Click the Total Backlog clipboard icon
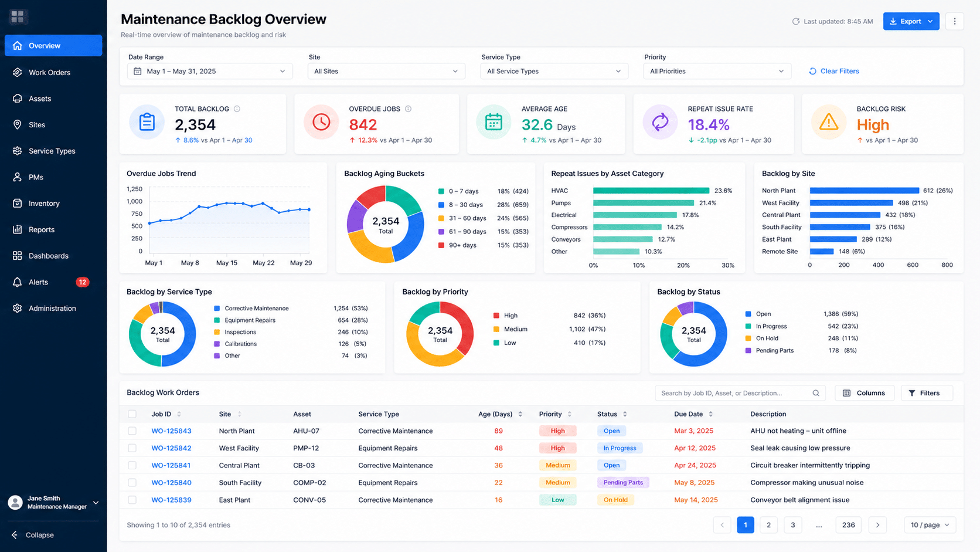The height and width of the screenshot is (552, 980). (147, 122)
